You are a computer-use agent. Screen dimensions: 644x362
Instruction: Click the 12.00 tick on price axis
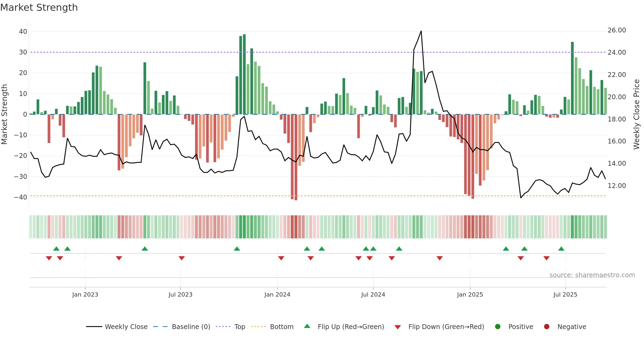click(617, 186)
